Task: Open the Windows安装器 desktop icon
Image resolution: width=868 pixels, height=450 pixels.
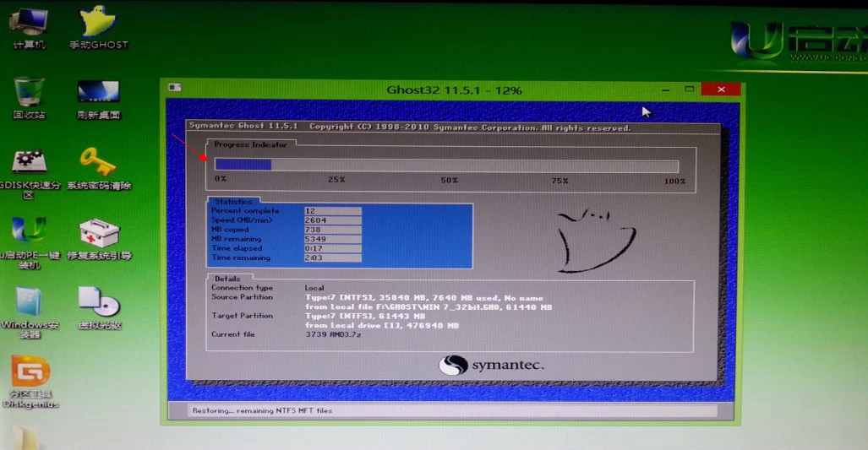Action: point(29,302)
